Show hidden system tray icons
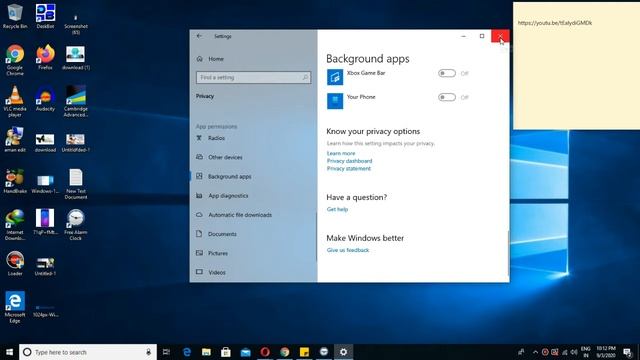Viewport: 640px width, 360px height. [535, 352]
